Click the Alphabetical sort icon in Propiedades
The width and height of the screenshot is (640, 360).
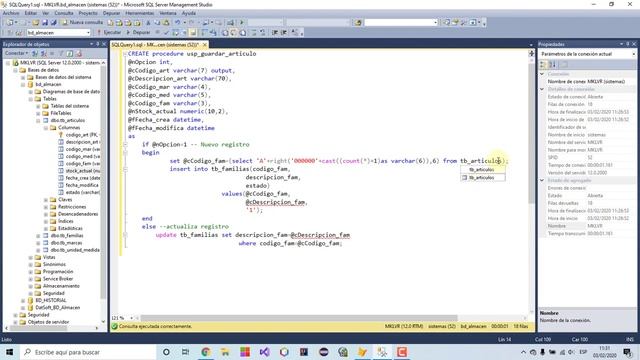[552, 64]
